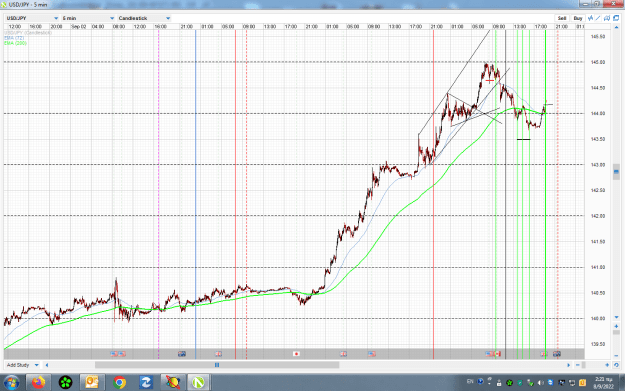
Task: Open the Candlestick chart type dropdown
Action: click(x=144, y=18)
